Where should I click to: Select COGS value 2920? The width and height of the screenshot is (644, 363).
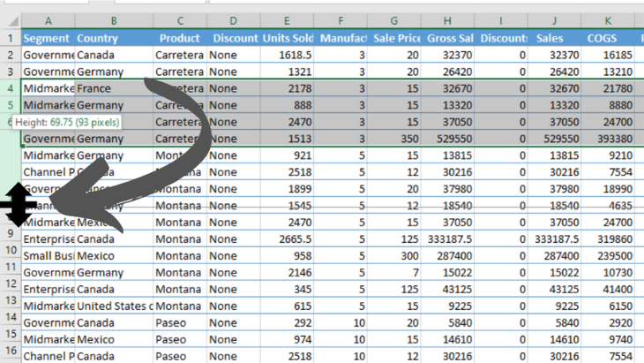coord(608,322)
